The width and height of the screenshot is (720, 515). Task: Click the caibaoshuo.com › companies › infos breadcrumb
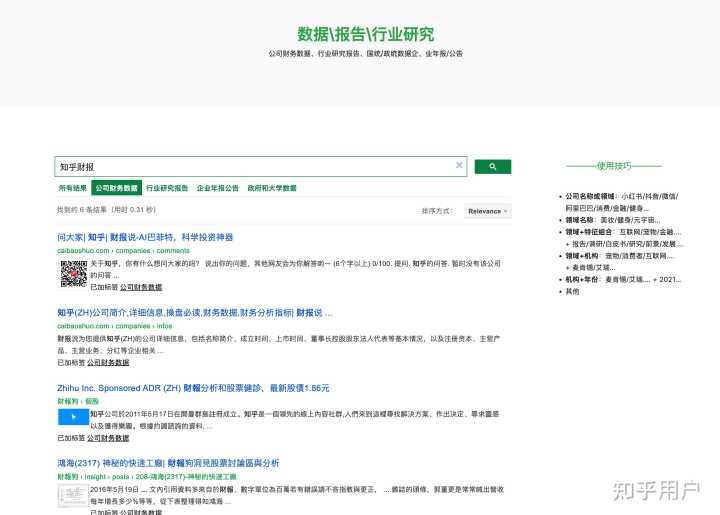point(115,326)
